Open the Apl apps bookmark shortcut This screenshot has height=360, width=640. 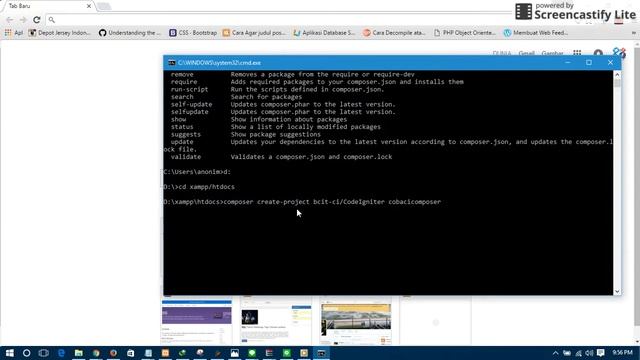[x=14, y=33]
